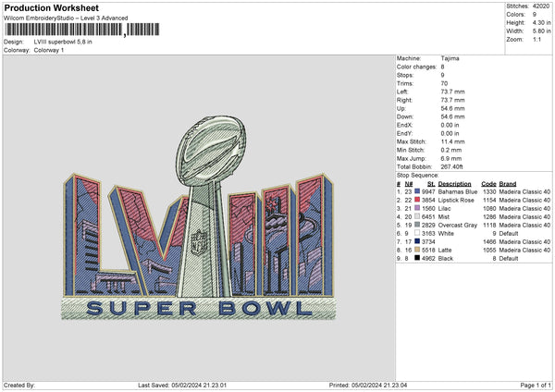Click the 'St.' column header
Screen dimensions: 555x392
coord(431,184)
